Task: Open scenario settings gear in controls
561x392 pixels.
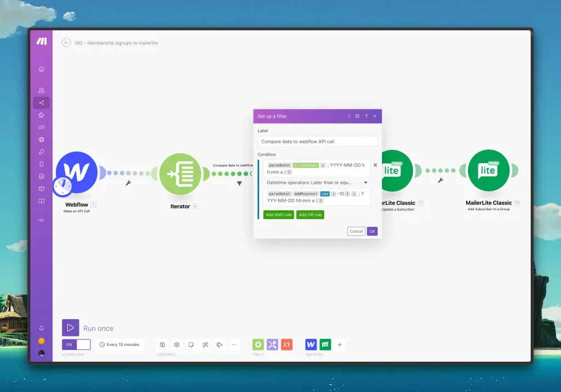Action: click(177, 345)
